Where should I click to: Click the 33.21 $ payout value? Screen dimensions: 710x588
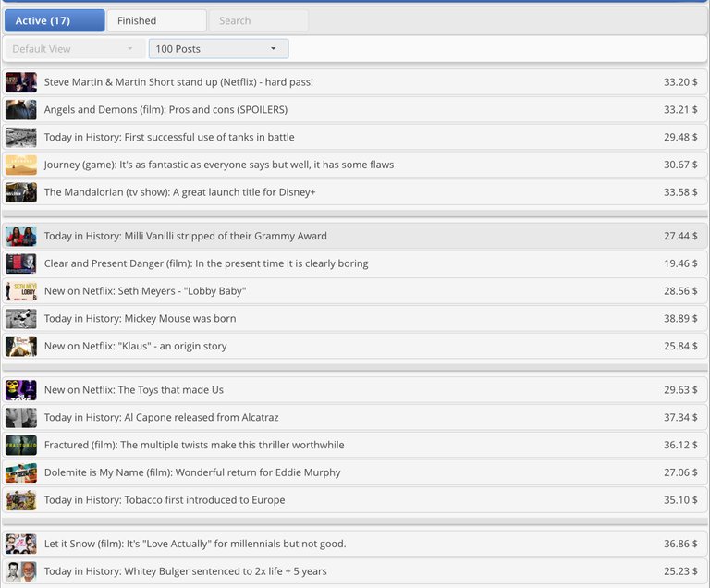[680, 110]
